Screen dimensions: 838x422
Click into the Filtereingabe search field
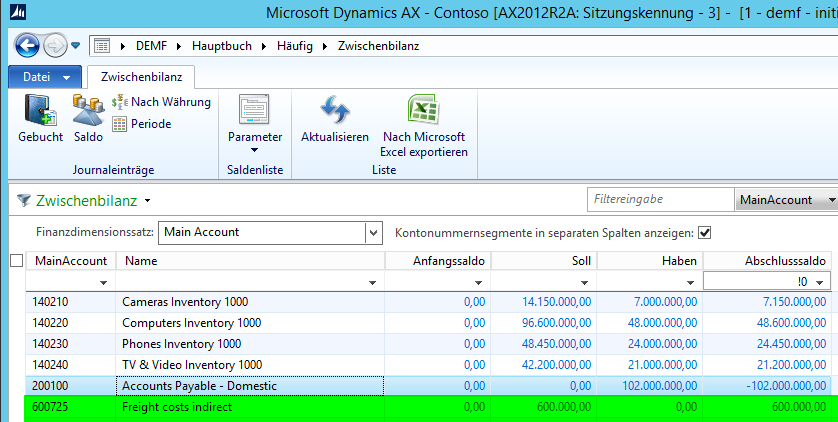[x=659, y=200]
